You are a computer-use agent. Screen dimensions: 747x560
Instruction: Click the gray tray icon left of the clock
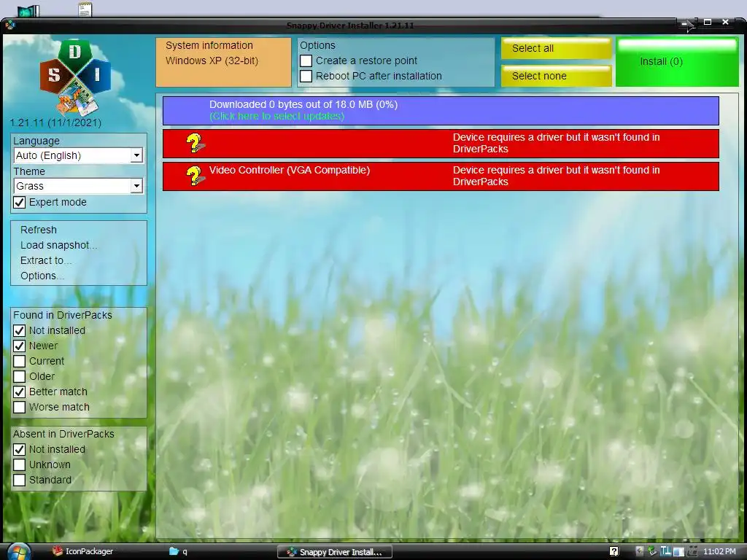692,551
